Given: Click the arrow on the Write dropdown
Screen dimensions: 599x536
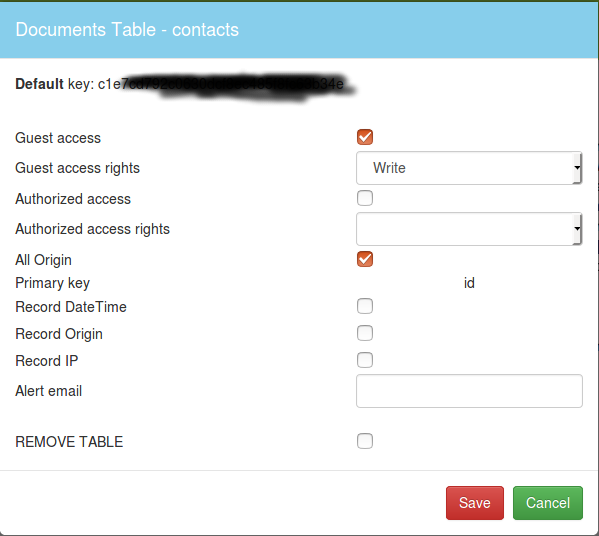Looking at the screenshot, I should pyautogui.click(x=577, y=168).
